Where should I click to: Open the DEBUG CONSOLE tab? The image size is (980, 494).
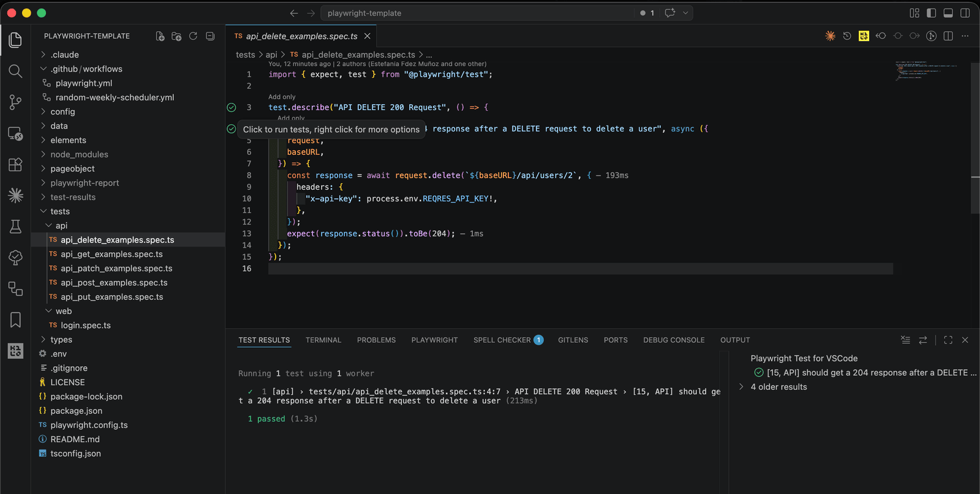pyautogui.click(x=674, y=340)
